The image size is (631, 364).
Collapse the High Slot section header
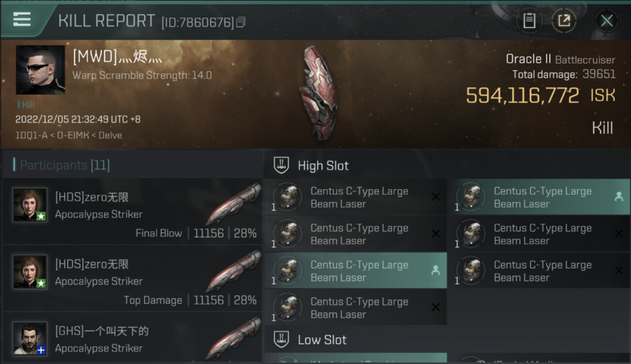point(448,165)
